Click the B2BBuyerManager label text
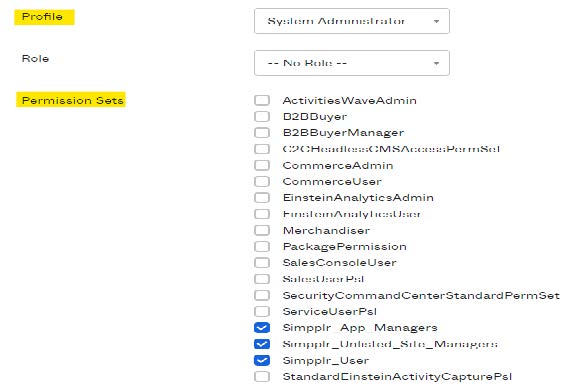 pyautogui.click(x=343, y=133)
